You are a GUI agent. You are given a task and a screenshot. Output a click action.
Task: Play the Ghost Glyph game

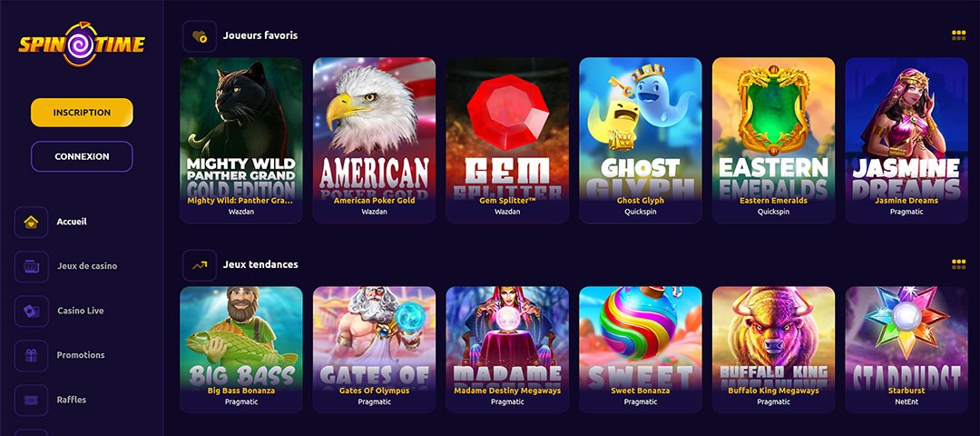pyautogui.click(x=640, y=140)
